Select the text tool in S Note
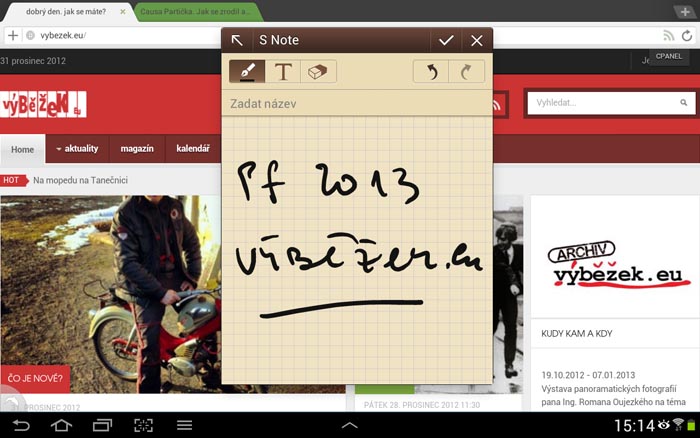The height and width of the screenshot is (438, 700). tap(283, 72)
